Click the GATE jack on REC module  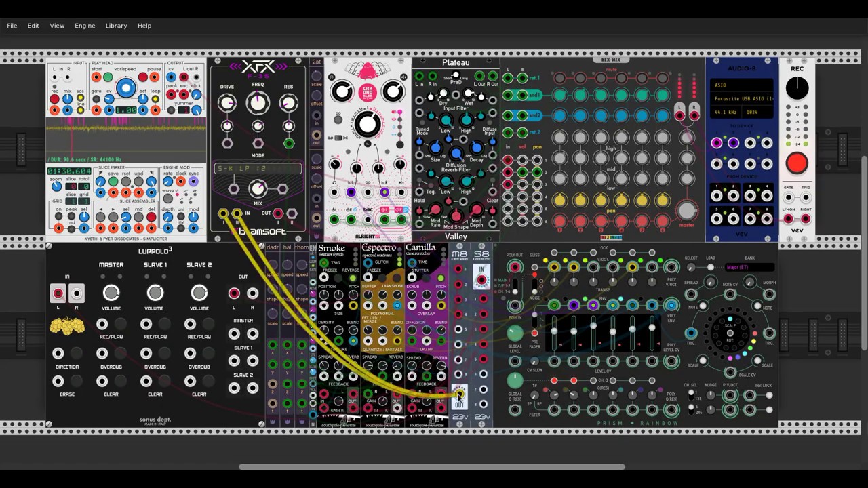coord(789,198)
